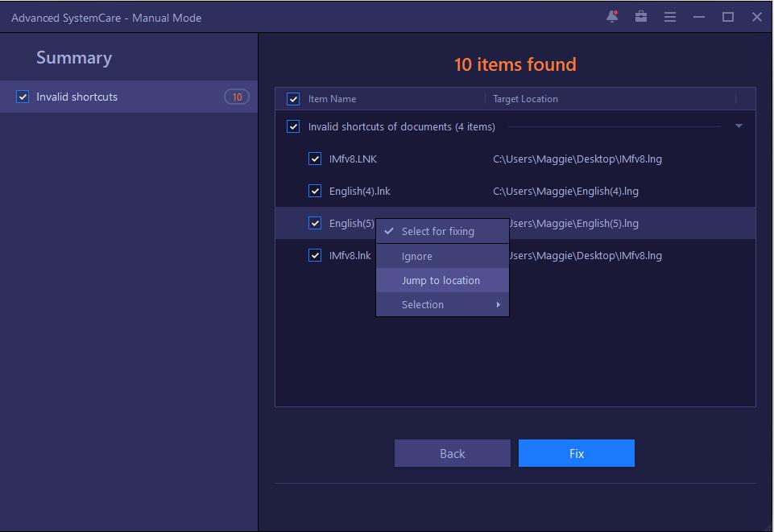Choose Jump to location
Screen dimensions: 774x532
(x=442, y=281)
